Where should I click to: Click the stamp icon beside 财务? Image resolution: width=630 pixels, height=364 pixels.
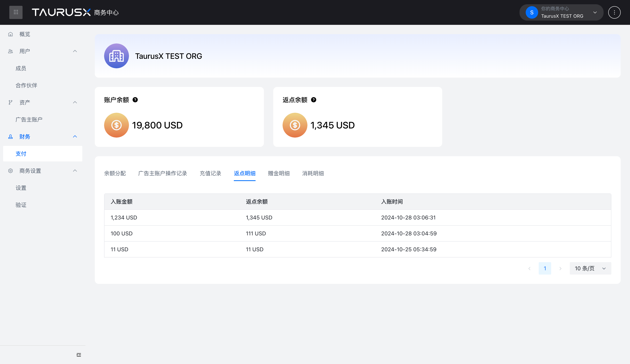pyautogui.click(x=10, y=137)
